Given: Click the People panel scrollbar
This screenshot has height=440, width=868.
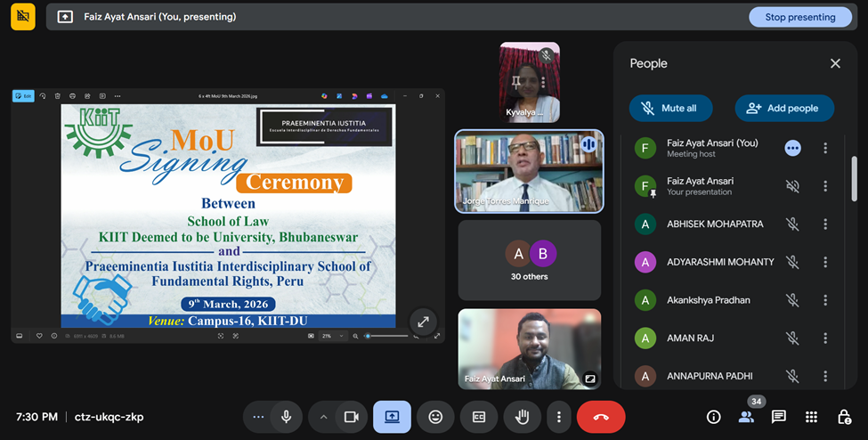Looking at the screenshot, I should click(854, 178).
